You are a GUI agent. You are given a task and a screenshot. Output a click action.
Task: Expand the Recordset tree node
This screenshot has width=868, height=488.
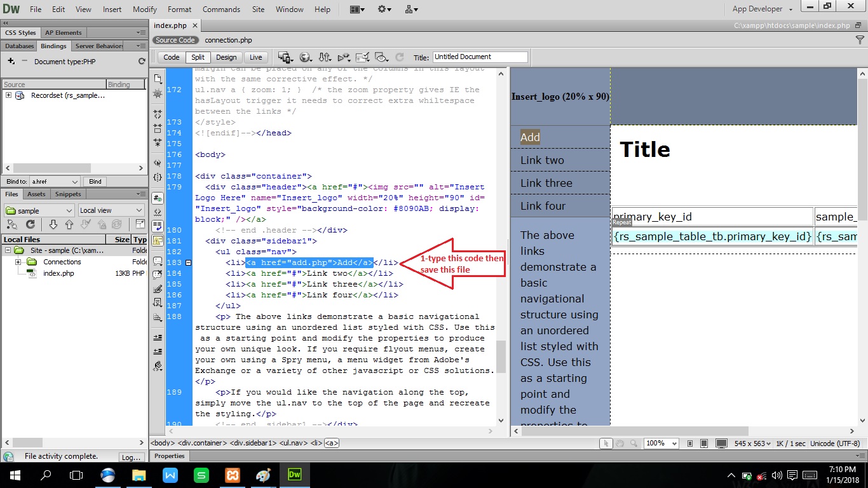[x=8, y=95]
